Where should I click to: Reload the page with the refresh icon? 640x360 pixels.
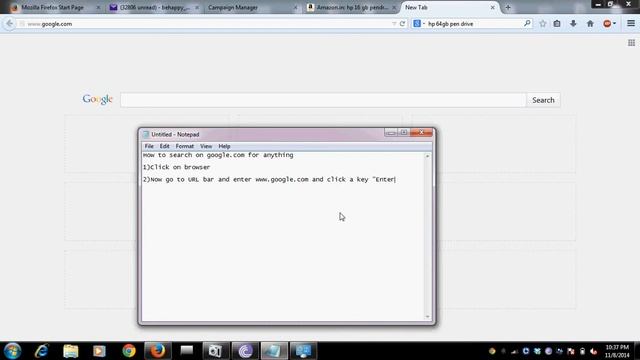point(402,24)
